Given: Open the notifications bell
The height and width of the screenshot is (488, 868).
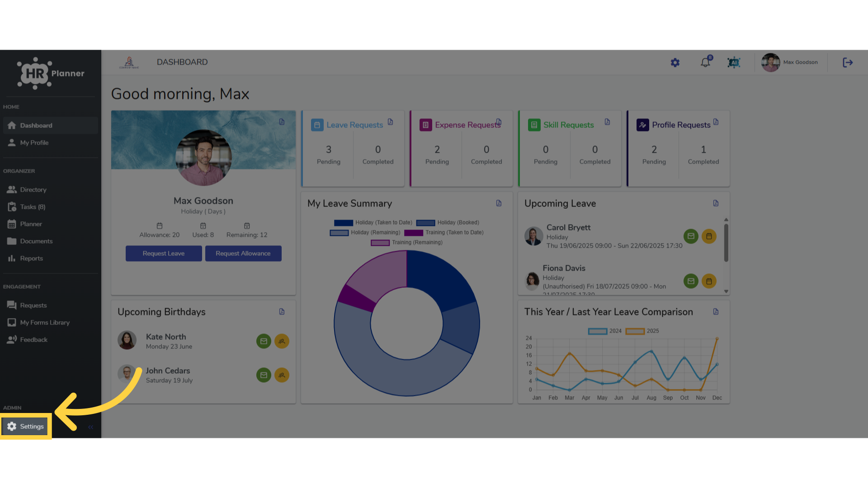Looking at the screenshot, I should click(705, 62).
